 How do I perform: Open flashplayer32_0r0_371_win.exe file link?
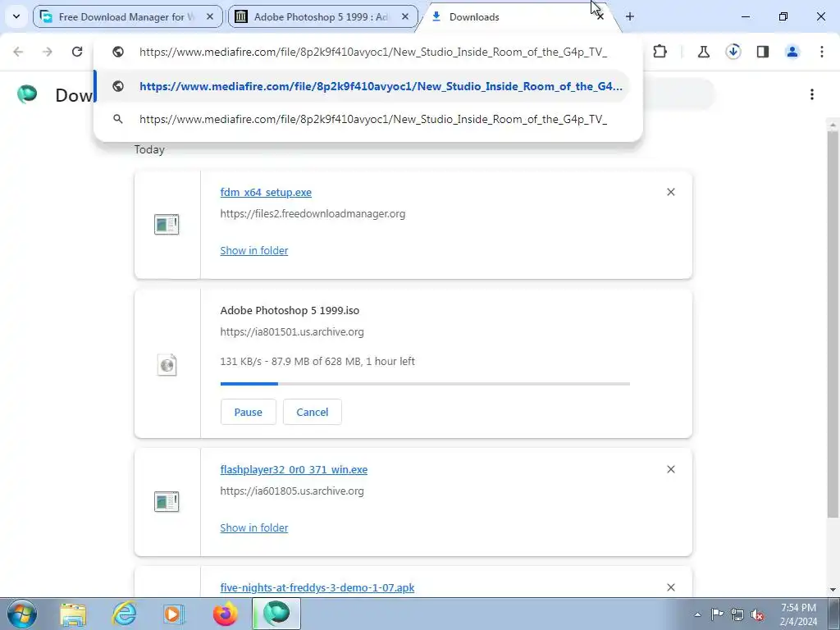(294, 470)
